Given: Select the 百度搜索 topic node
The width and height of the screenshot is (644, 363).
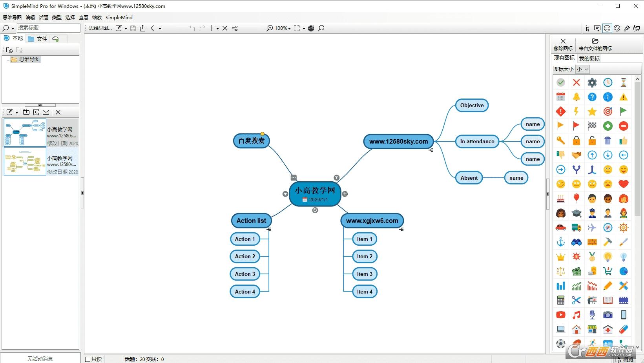Looking at the screenshot, I should (x=252, y=140).
